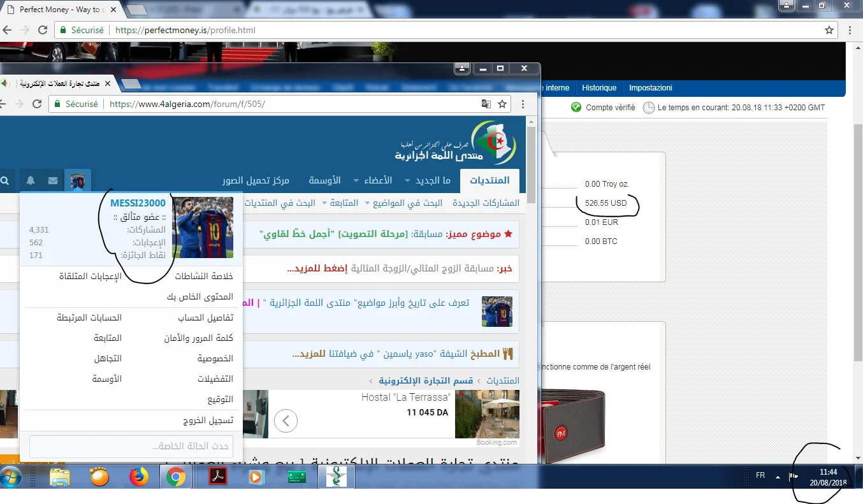863x504 pixels.
Task: Bookmark the 4algeria page with star icon
Action: (x=502, y=104)
